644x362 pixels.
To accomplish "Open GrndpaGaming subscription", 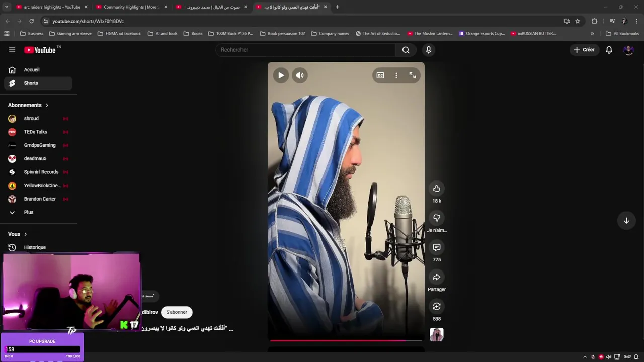I will 38,145.
